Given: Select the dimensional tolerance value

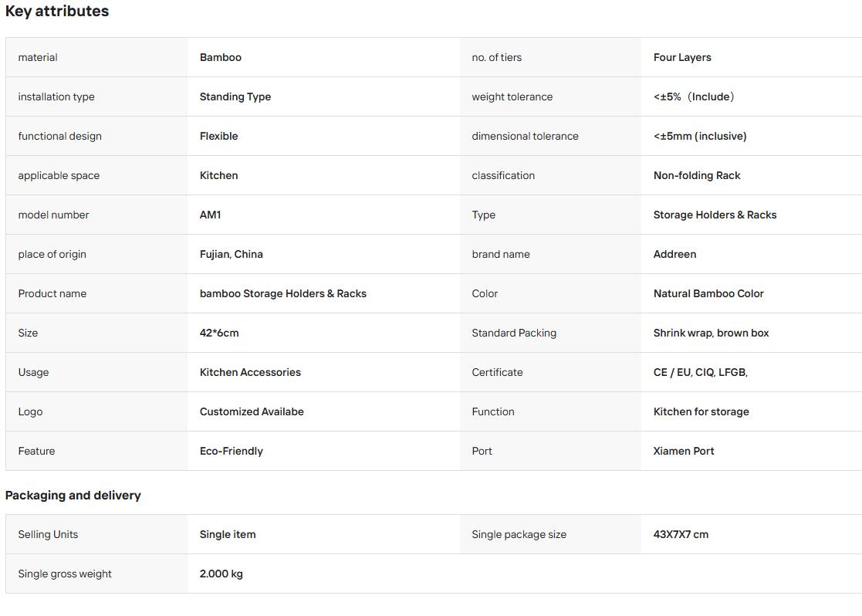Looking at the screenshot, I should [x=699, y=137].
